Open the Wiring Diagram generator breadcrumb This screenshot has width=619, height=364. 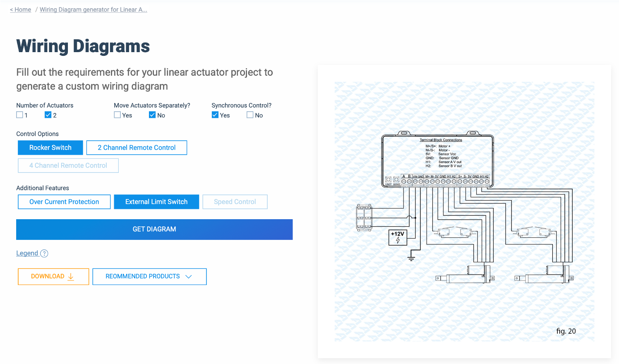pyautogui.click(x=93, y=9)
